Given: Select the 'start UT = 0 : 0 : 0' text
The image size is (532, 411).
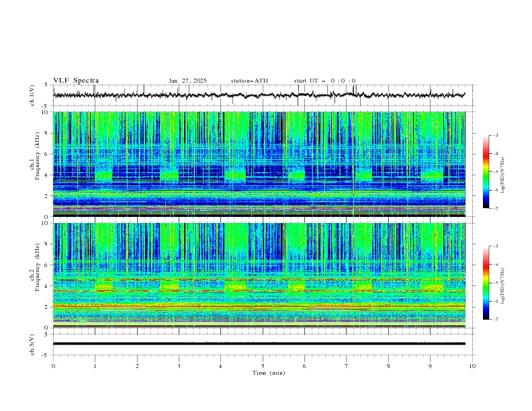Looking at the screenshot, I should click(x=324, y=81).
